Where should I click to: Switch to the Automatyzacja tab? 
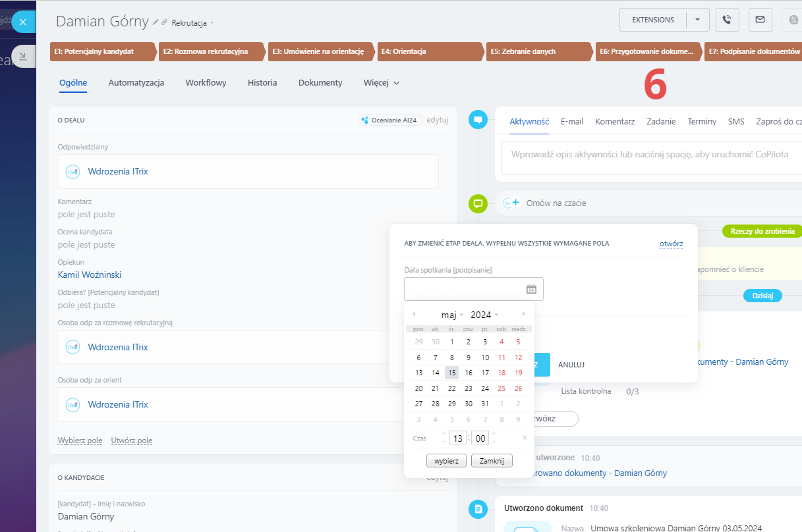(x=136, y=83)
